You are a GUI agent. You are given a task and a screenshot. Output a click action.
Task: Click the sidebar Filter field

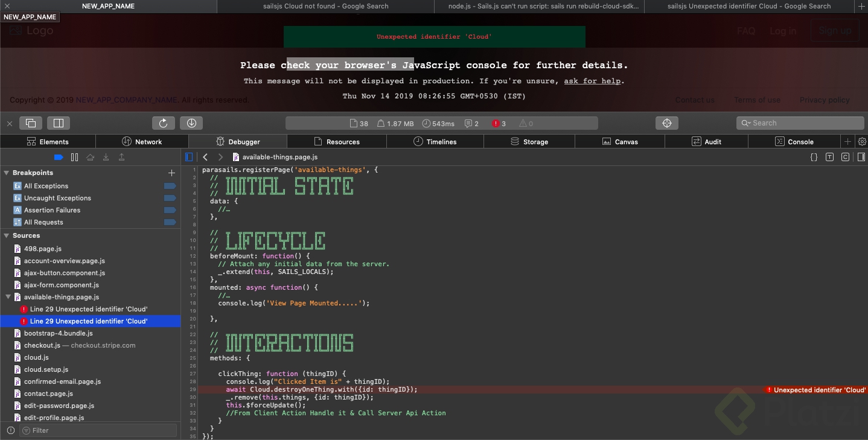point(98,430)
